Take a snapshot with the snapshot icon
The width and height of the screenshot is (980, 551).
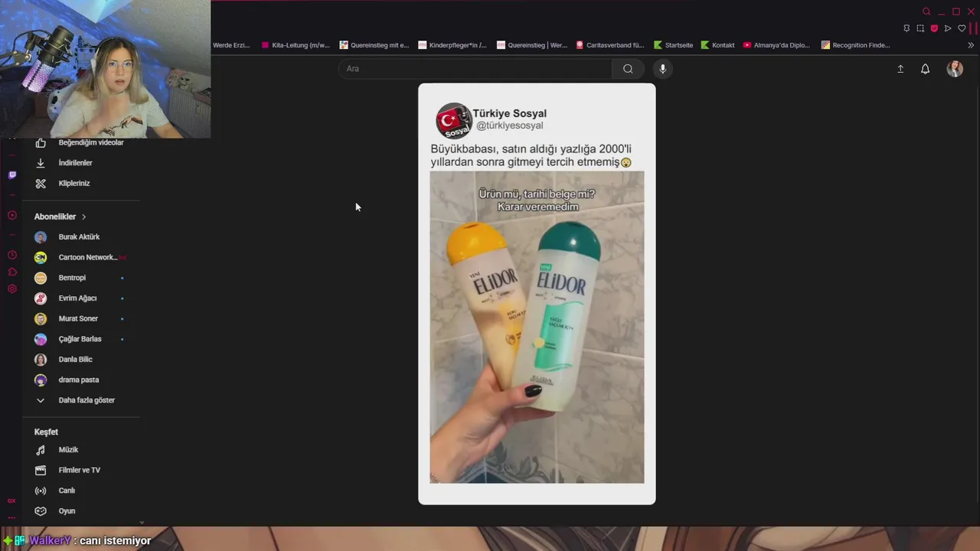click(x=920, y=28)
